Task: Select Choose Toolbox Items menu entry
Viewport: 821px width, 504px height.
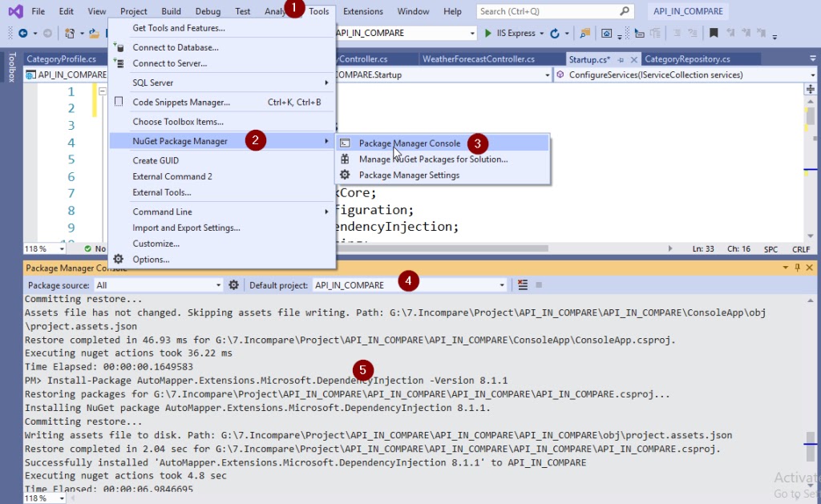Action: (222, 122)
